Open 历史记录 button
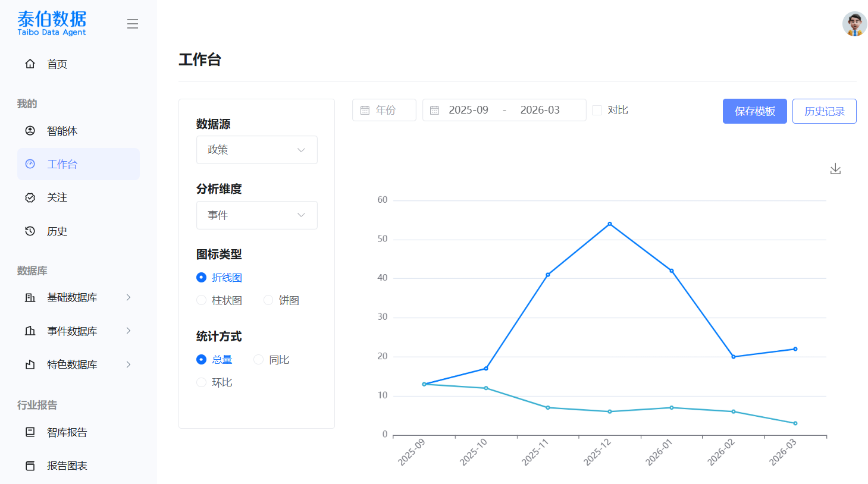The width and height of the screenshot is (868, 484). pos(824,111)
